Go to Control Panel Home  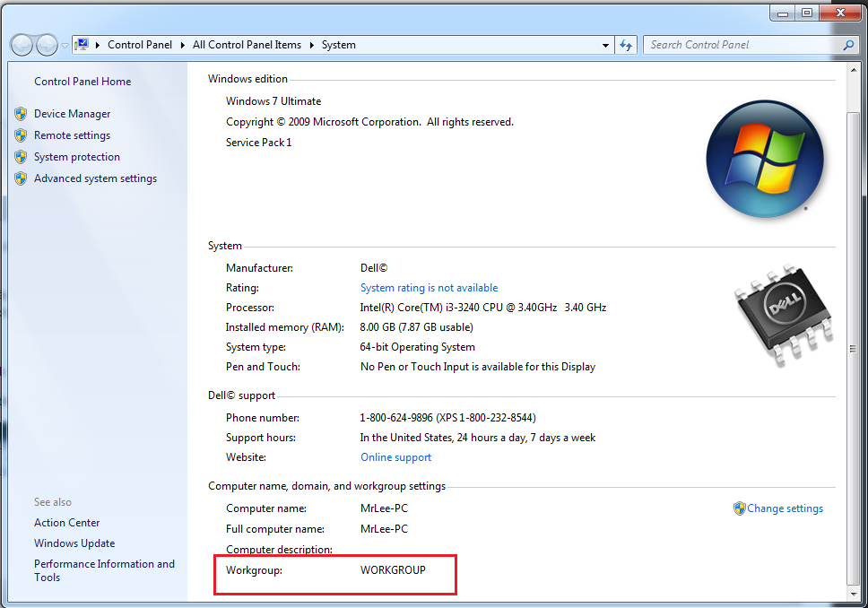click(82, 82)
